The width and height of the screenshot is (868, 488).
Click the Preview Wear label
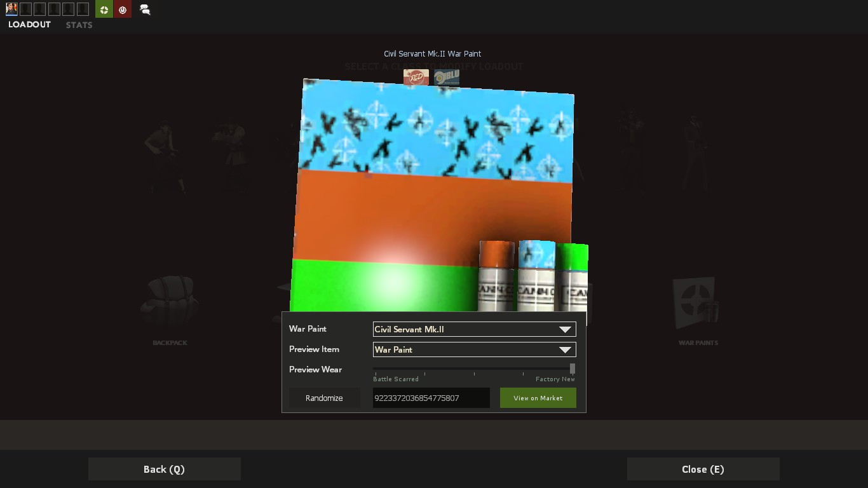coord(315,369)
